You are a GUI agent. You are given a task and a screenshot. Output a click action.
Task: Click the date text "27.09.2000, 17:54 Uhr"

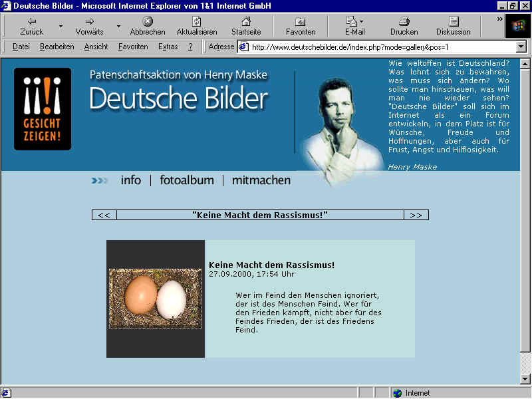(x=252, y=274)
